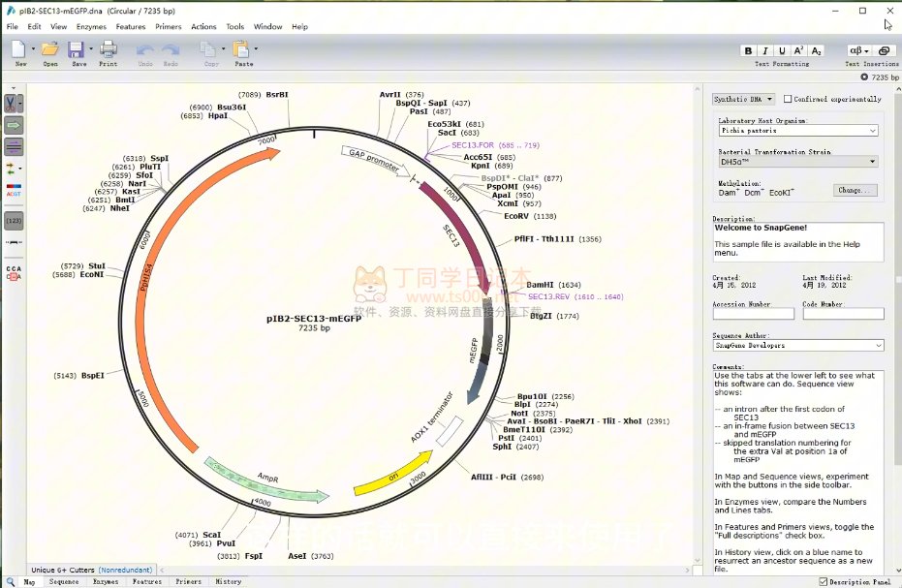Toggle the (123) numbering display icon

tap(14, 221)
